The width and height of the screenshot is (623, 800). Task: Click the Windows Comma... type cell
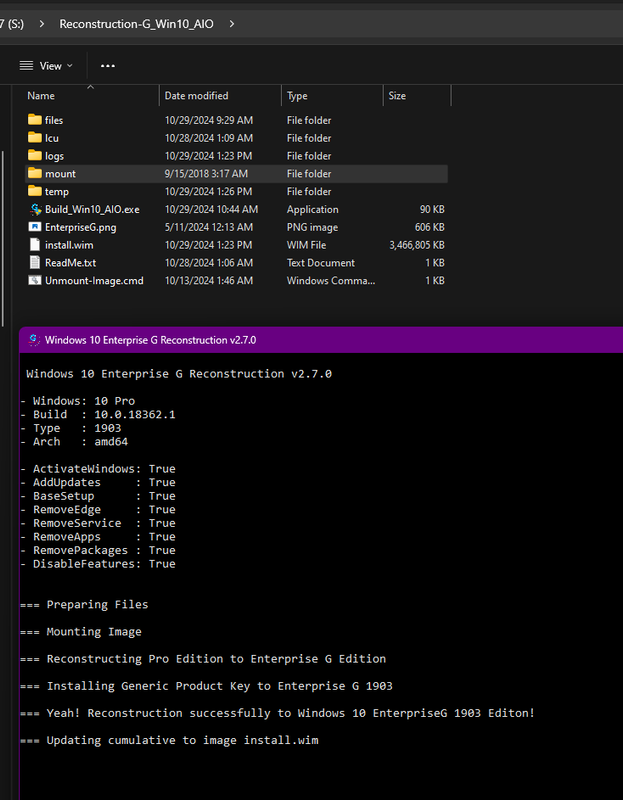click(331, 281)
